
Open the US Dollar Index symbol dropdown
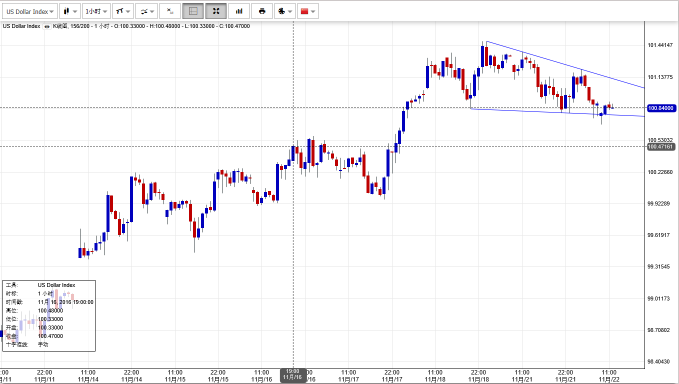point(29,11)
